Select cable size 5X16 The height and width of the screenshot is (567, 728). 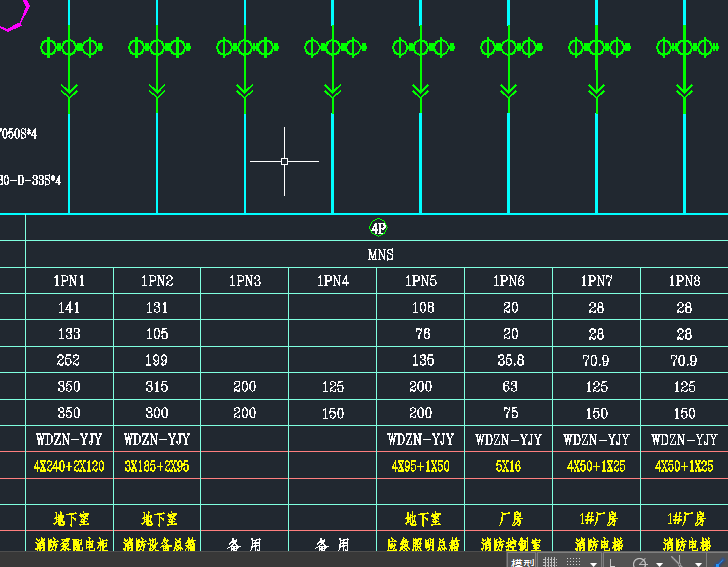(508, 466)
